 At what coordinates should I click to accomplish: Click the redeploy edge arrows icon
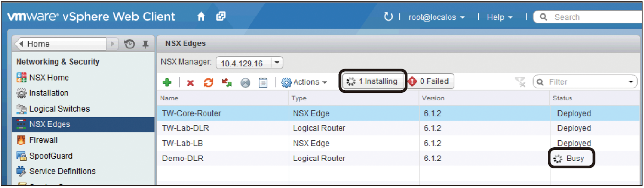tap(226, 82)
